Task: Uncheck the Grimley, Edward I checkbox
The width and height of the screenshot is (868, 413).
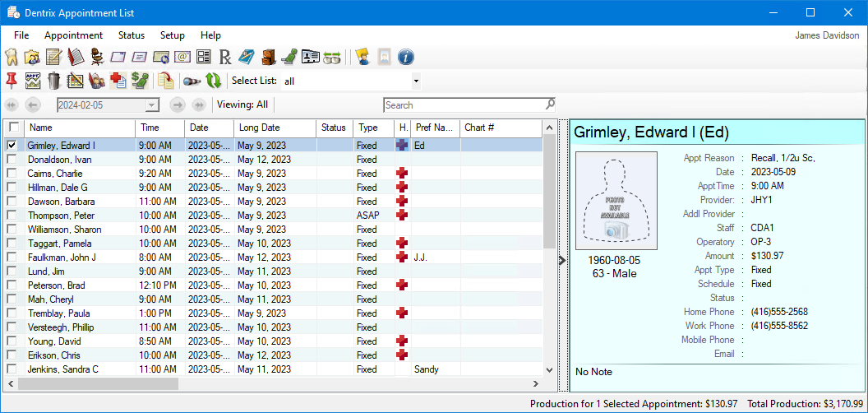Action: (x=12, y=146)
